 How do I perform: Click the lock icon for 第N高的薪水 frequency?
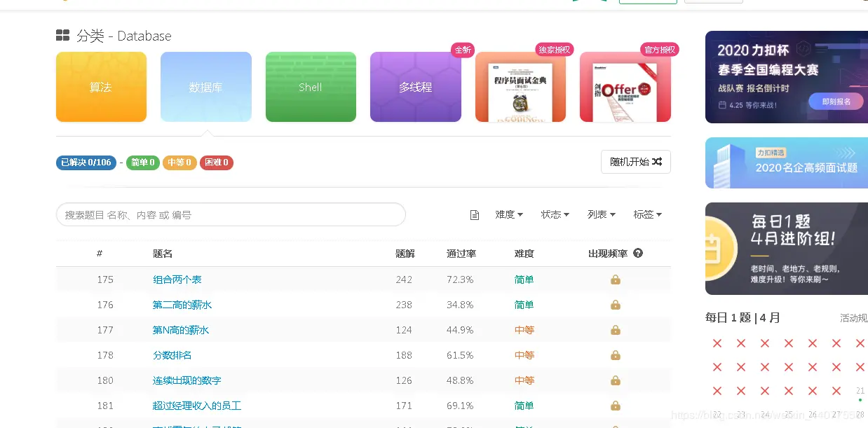pyautogui.click(x=615, y=329)
